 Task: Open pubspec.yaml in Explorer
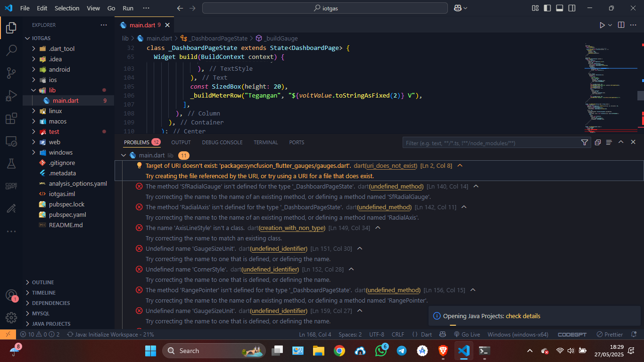(68, 214)
